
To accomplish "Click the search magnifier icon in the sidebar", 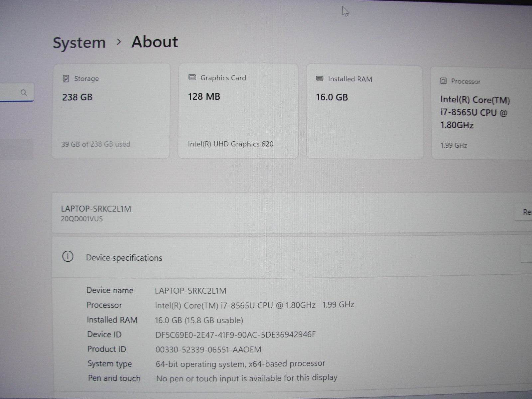I will tap(24, 93).
